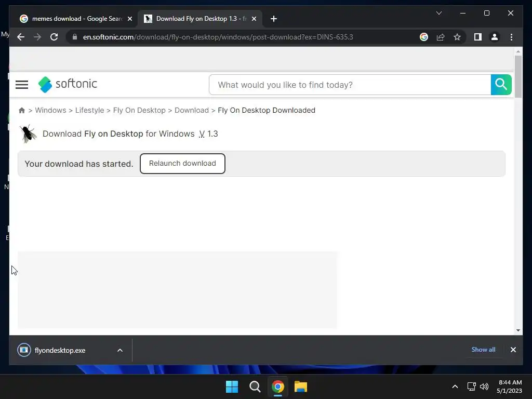Open network status in system tray
Screen dimensions: 532x399
coord(471,386)
